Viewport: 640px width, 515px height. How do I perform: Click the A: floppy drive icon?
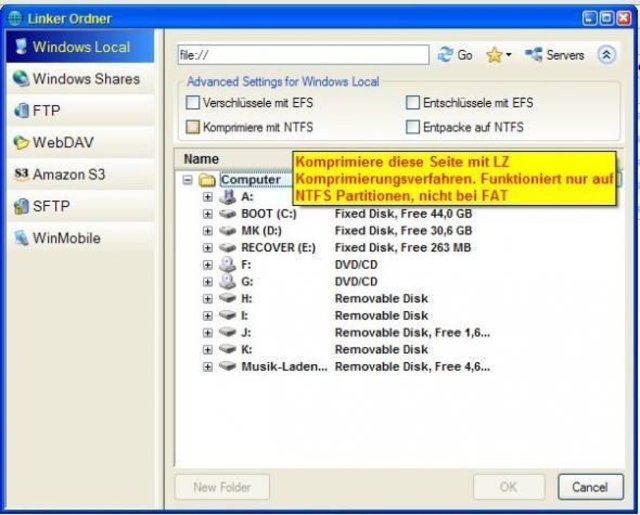coord(227,196)
